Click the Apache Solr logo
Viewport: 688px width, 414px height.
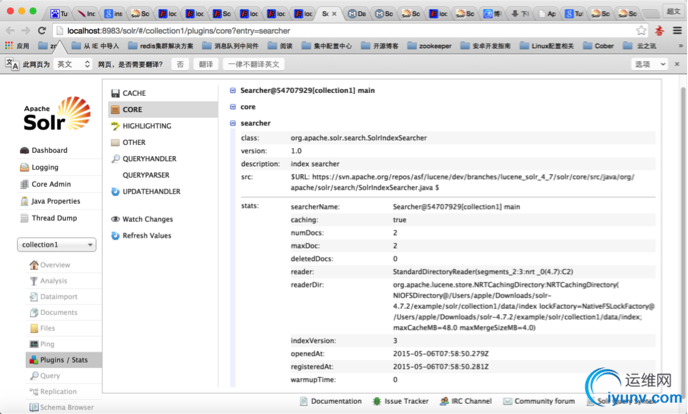(57, 114)
